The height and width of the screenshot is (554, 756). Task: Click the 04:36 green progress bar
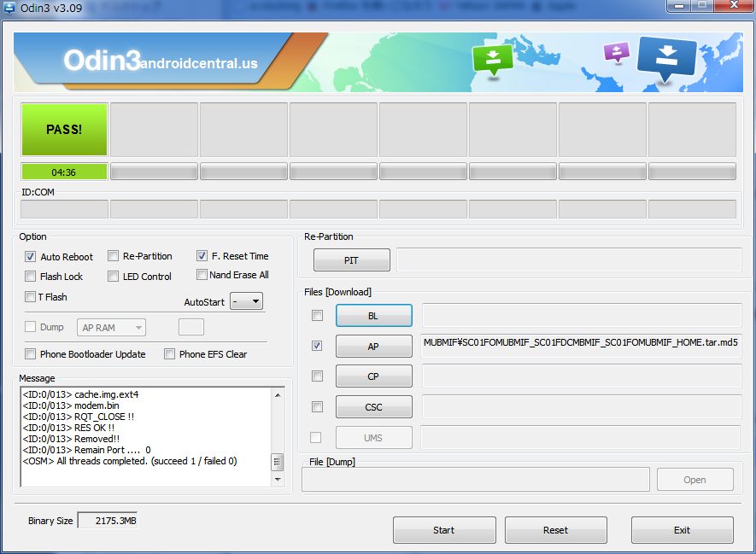64,172
